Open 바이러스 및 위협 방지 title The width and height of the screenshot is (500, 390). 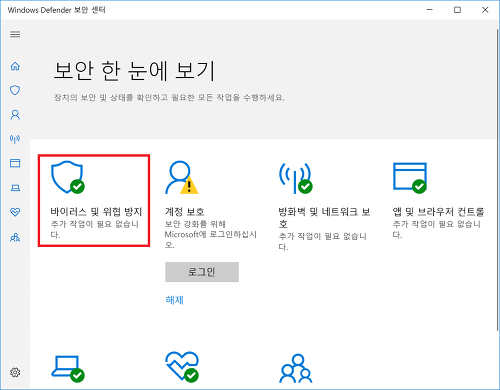click(x=96, y=212)
